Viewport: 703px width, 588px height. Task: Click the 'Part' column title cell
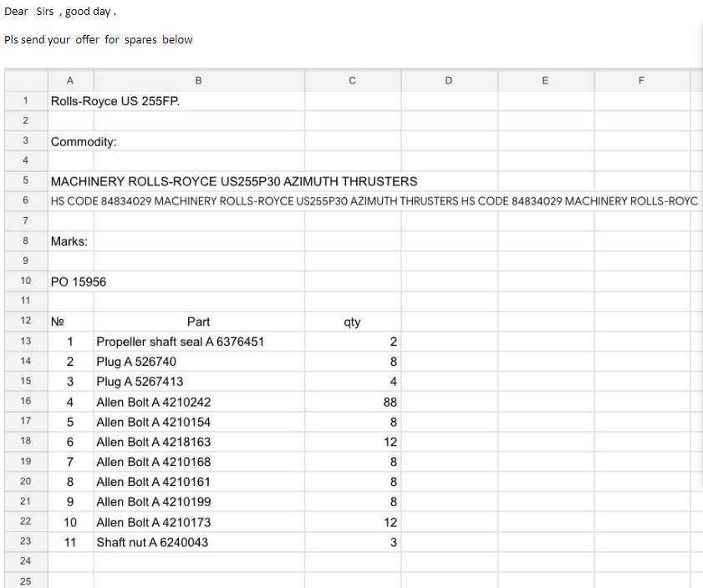click(199, 322)
